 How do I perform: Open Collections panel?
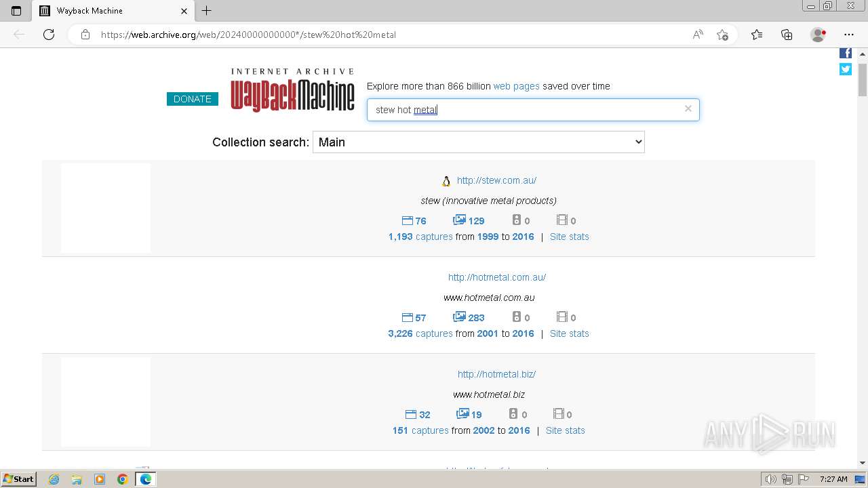click(787, 35)
